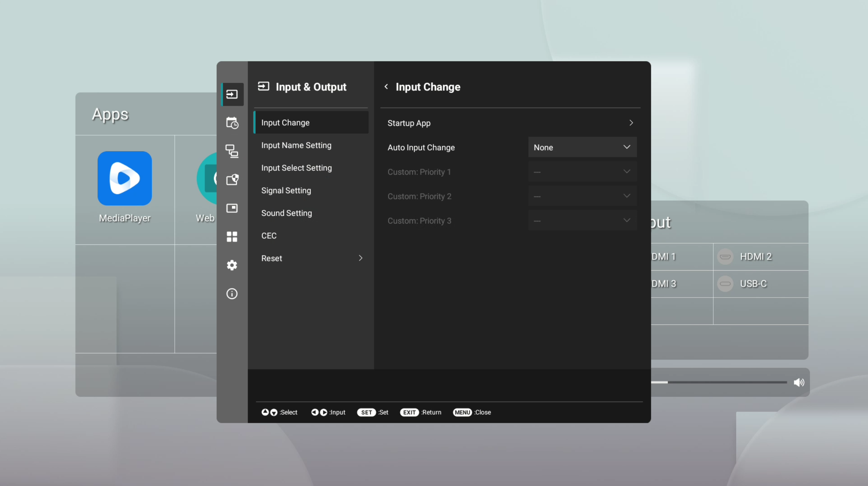Open the Network displays sidebar icon
Viewport: 868px width, 486px height.
tap(232, 151)
